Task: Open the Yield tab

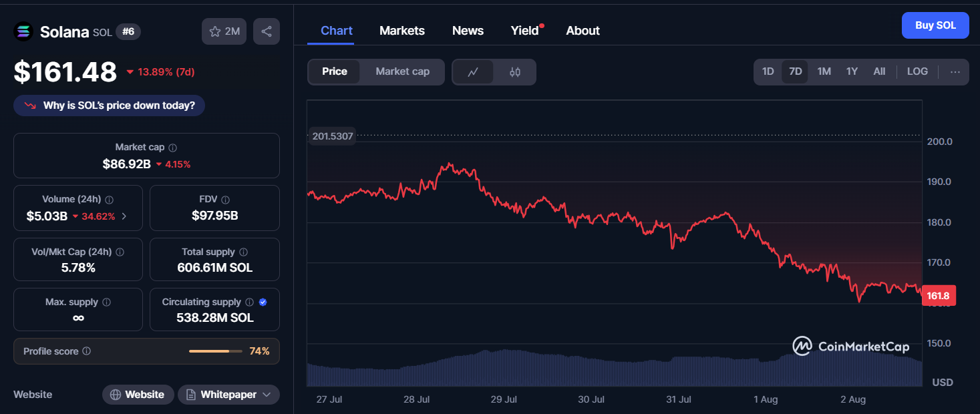Action: pos(525,31)
